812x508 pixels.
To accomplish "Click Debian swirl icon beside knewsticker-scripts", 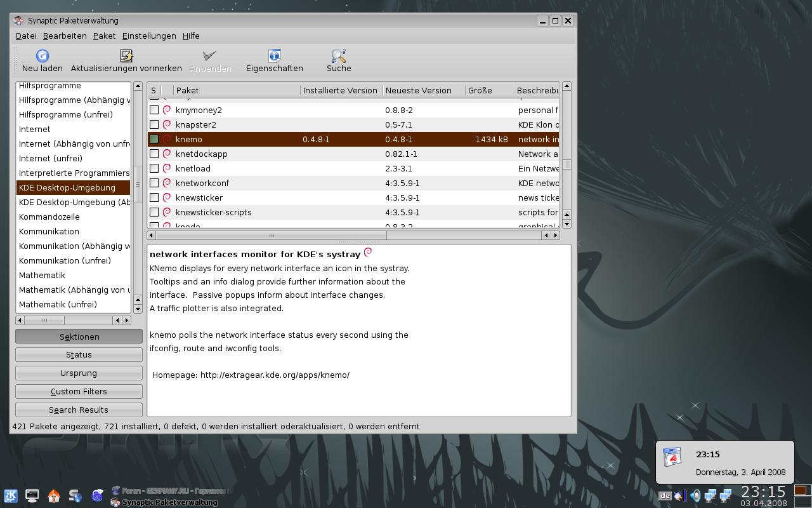I will pos(167,212).
